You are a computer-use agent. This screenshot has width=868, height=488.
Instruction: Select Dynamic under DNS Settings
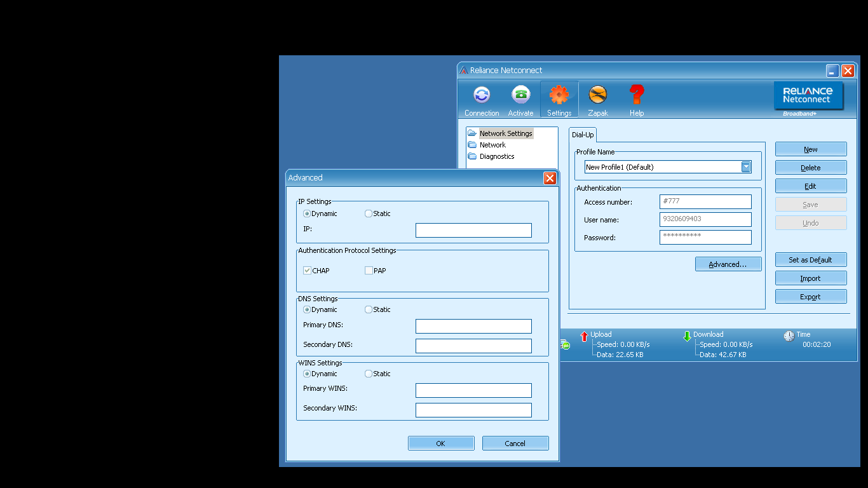307,309
